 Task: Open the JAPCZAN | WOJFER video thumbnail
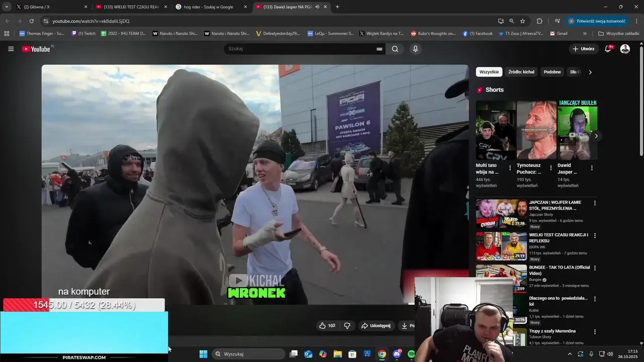[501, 213]
